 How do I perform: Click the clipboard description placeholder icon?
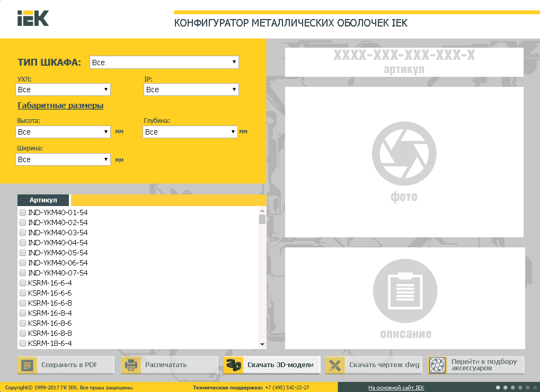tap(405, 291)
